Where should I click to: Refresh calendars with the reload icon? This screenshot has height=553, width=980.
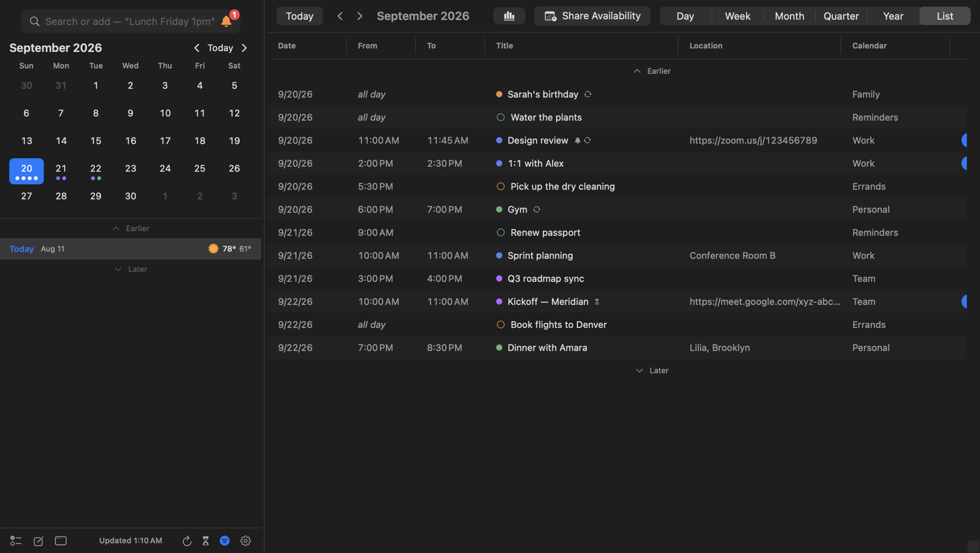(187, 541)
